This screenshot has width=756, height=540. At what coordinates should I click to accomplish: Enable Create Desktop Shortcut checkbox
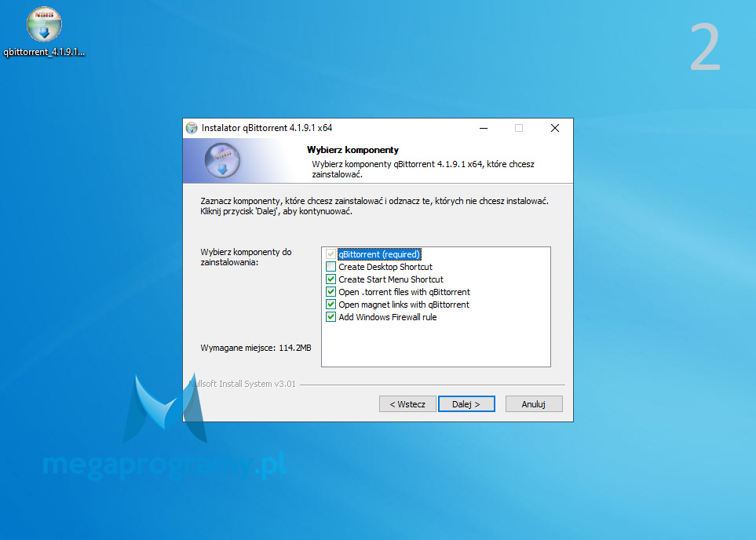click(x=331, y=267)
